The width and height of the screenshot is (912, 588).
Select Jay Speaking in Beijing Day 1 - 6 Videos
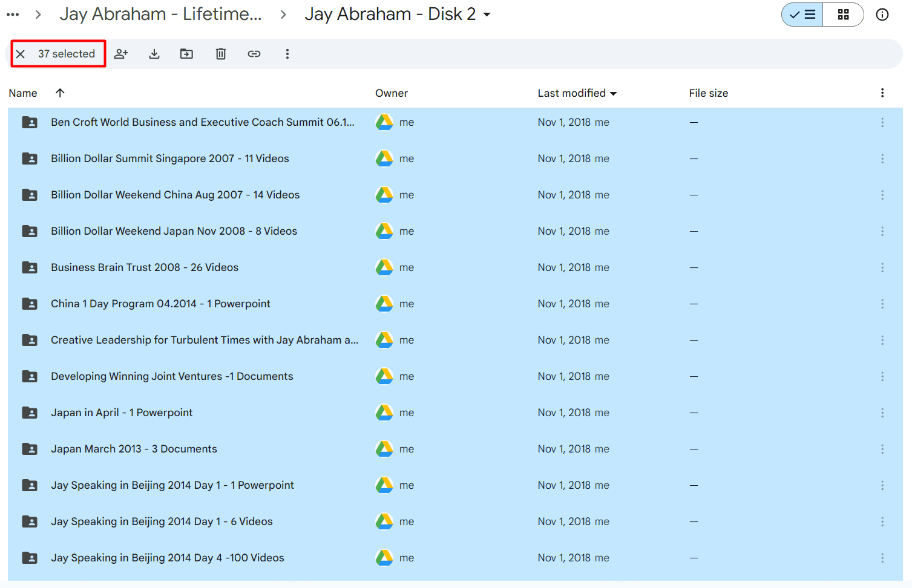(x=455, y=521)
